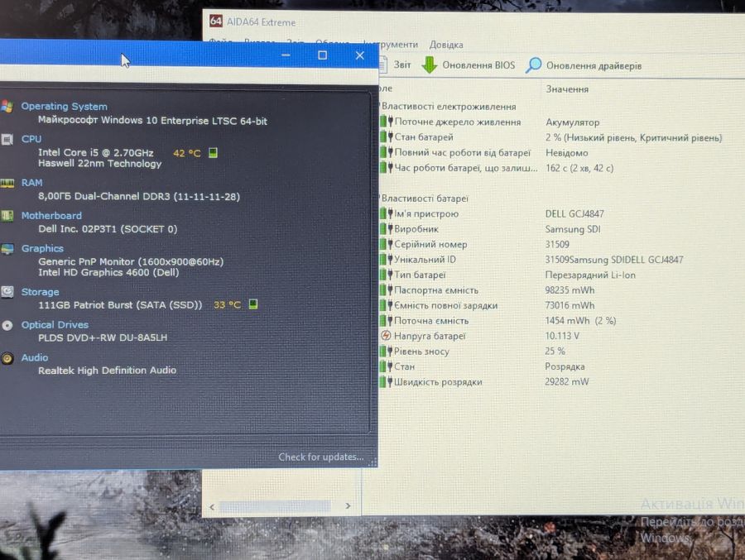
Task: Click the Оновлення драйверів toolbar label
Action: coord(594,65)
